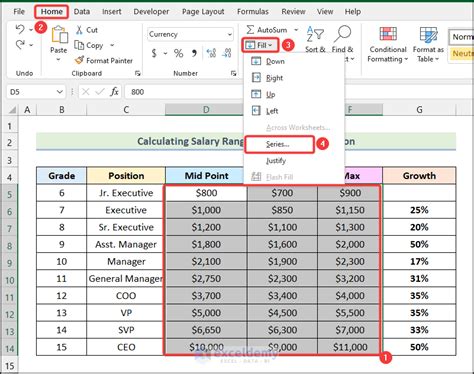Open the Clipboard dialog launcher
Screen dimensions: 474x374
tap(138, 73)
